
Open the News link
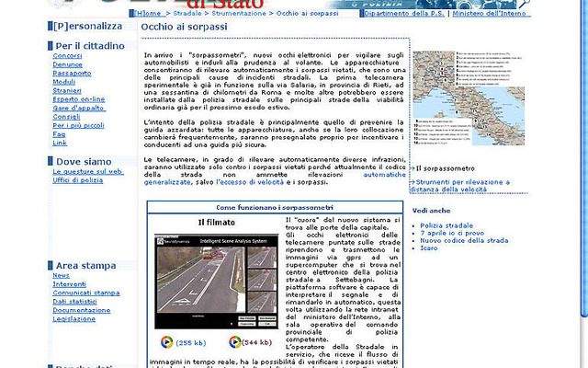tap(61, 275)
